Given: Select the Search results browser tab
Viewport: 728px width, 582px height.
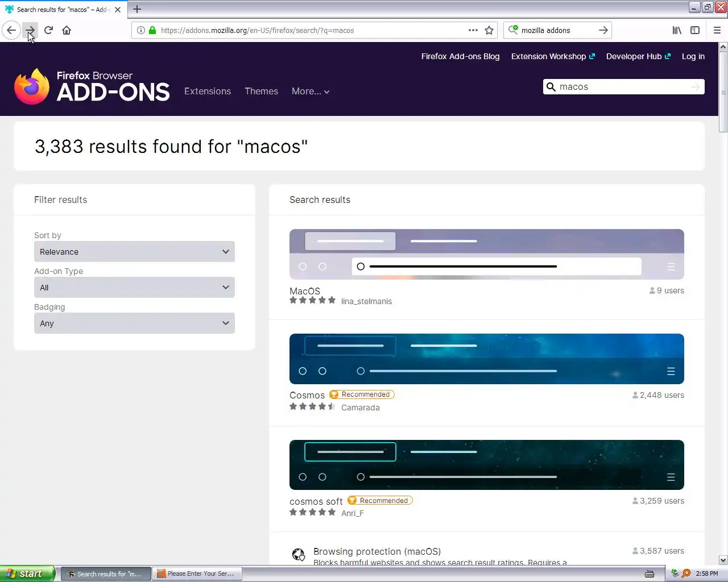Looking at the screenshot, I should coord(63,10).
